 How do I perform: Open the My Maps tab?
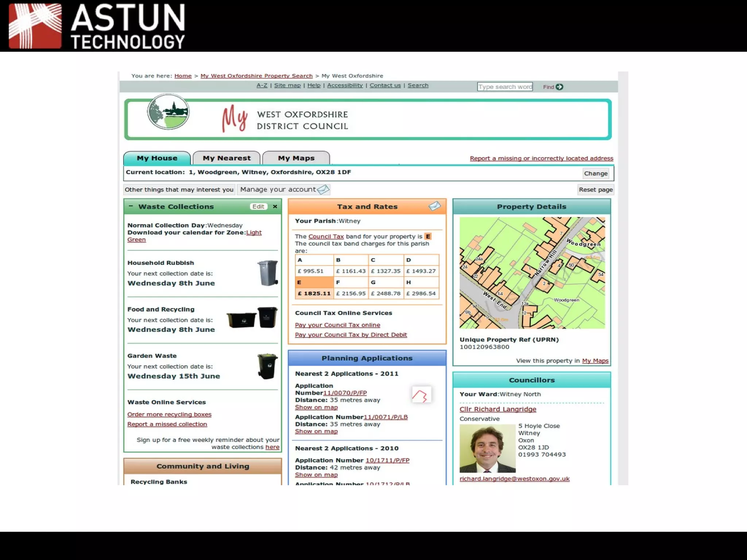(x=296, y=158)
